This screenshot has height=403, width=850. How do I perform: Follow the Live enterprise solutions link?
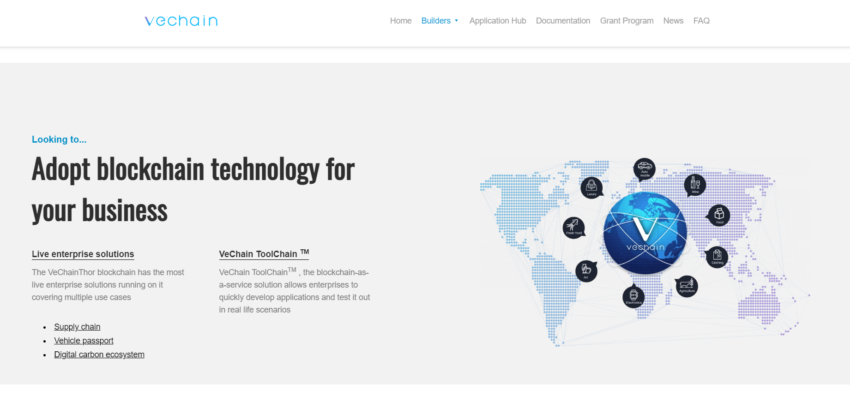click(83, 254)
